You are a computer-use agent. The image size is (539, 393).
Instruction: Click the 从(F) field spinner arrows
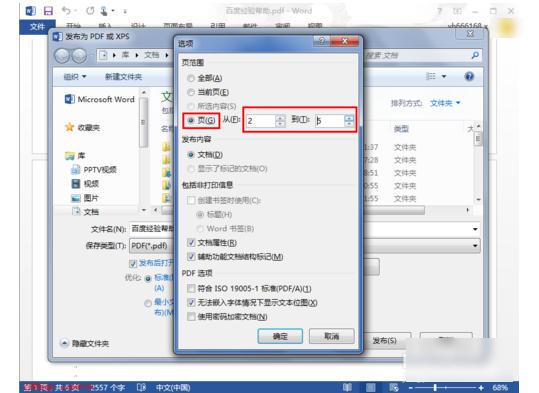tap(280, 121)
